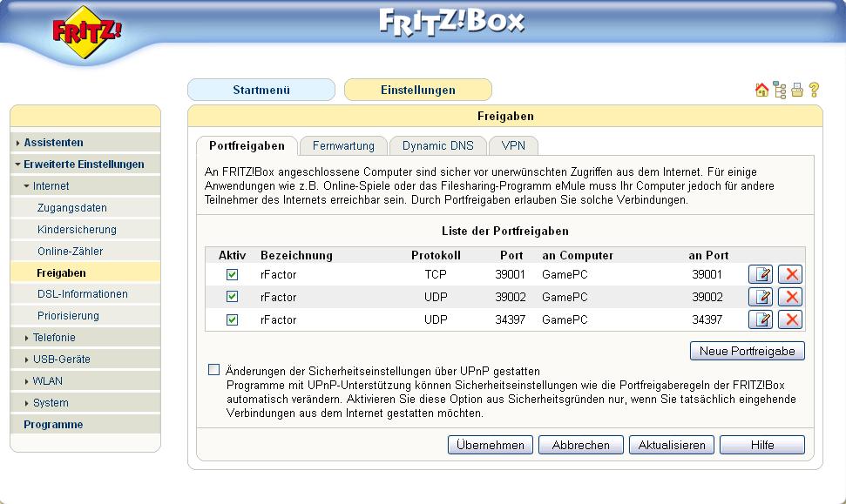Click the 'Liste der Portfreigaben' heading
This screenshot has height=504, width=846.
click(x=505, y=232)
